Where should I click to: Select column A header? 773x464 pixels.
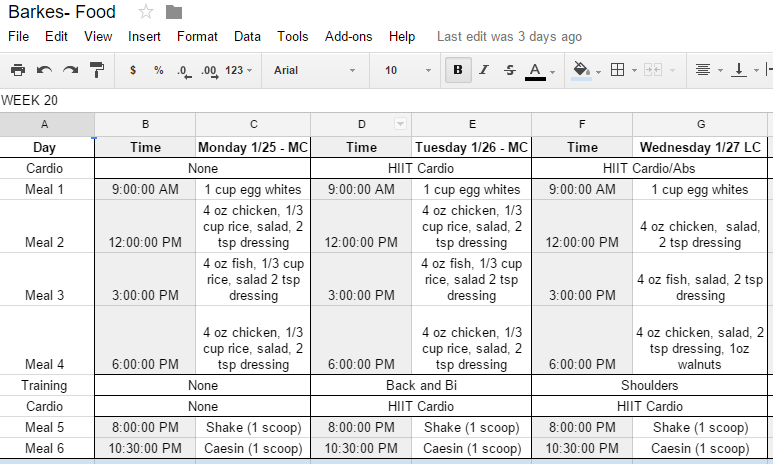pos(47,124)
